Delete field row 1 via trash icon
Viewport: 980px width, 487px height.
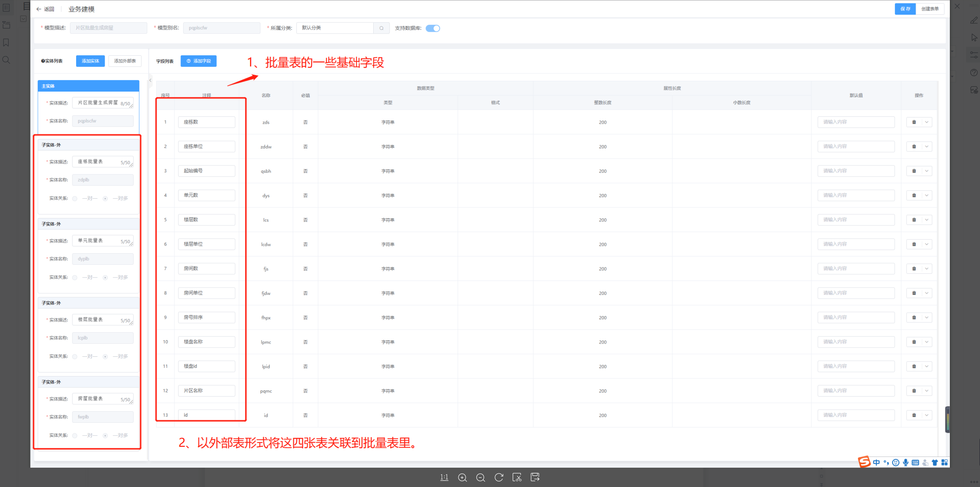pos(914,122)
